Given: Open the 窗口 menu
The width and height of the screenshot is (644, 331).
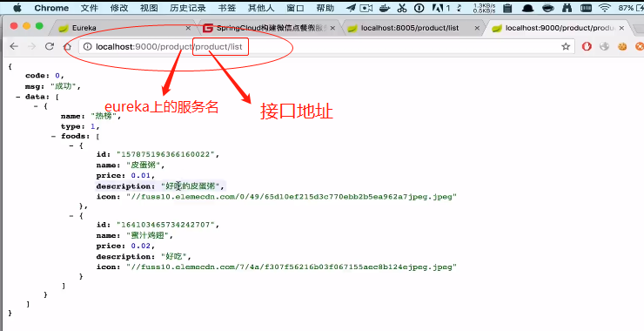Looking at the screenshot, I should [295, 7].
